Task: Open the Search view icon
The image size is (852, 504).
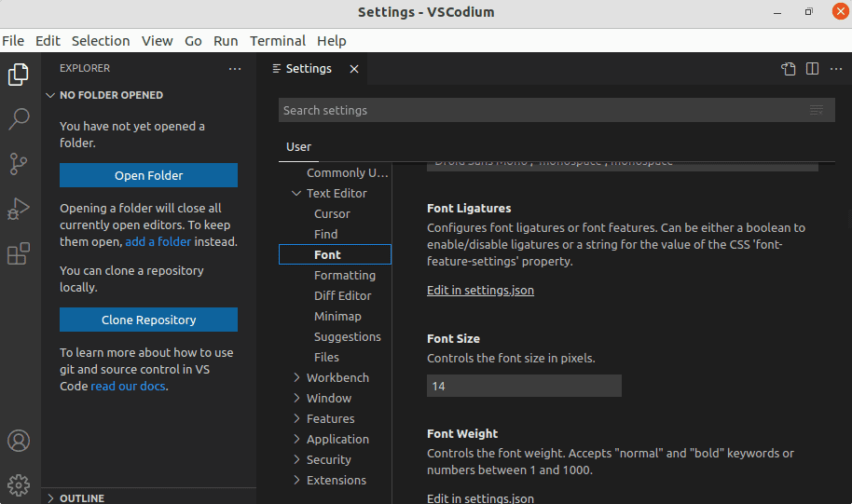Action: tap(19, 119)
